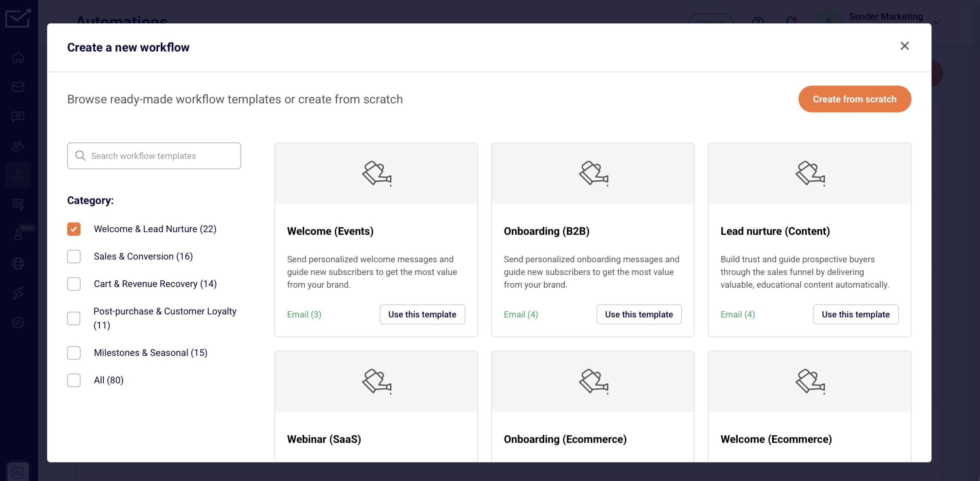Screen dimensions: 980x481
Task: Expand the Sender Marketing account dropdown
Action: (x=936, y=22)
